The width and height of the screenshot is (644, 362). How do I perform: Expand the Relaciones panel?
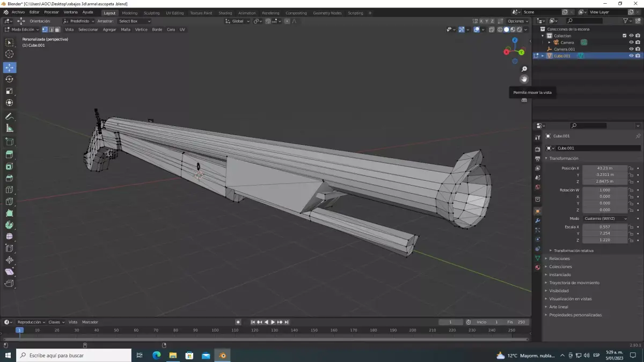pyautogui.click(x=559, y=258)
